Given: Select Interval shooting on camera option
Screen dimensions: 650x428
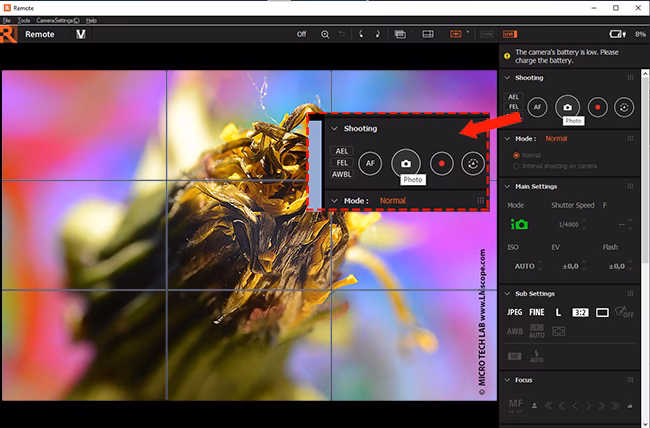Looking at the screenshot, I should click(x=516, y=165).
